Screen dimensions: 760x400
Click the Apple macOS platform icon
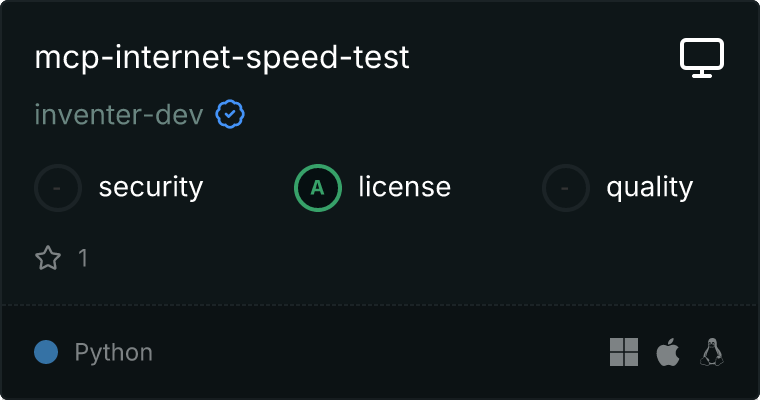click(x=667, y=352)
